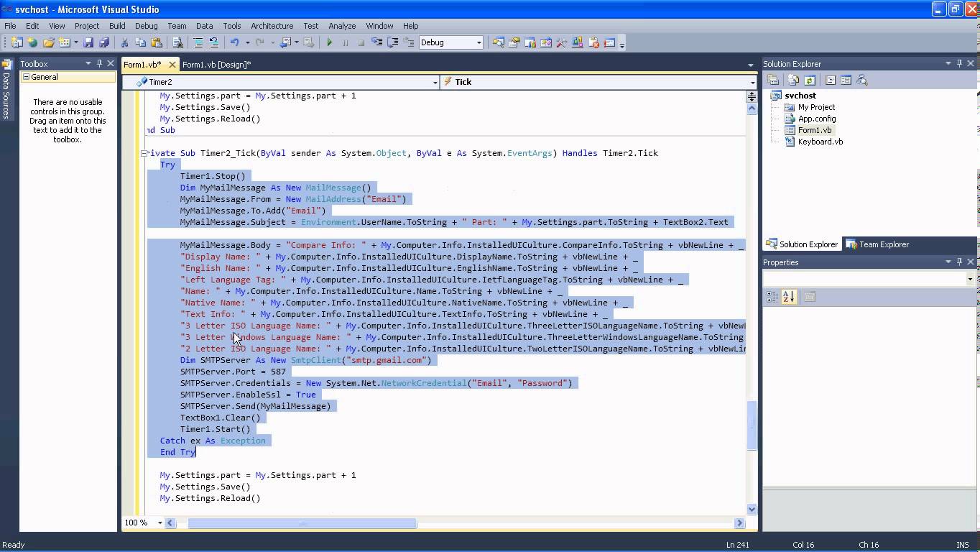Screen dimensions: 980x552
Task: Open the Data Sources side tab
Action: 6,89
